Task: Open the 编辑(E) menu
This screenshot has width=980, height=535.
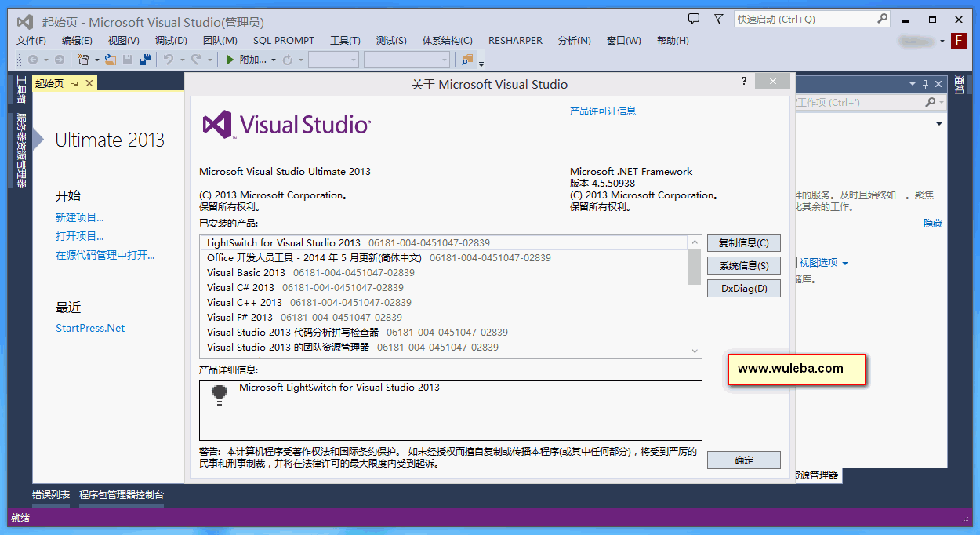Action: pos(77,41)
